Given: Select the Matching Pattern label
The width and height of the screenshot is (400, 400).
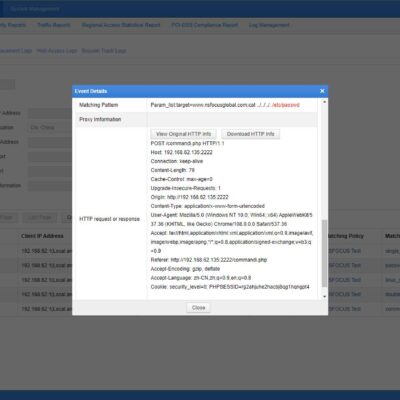Looking at the screenshot, I should 99,105.
